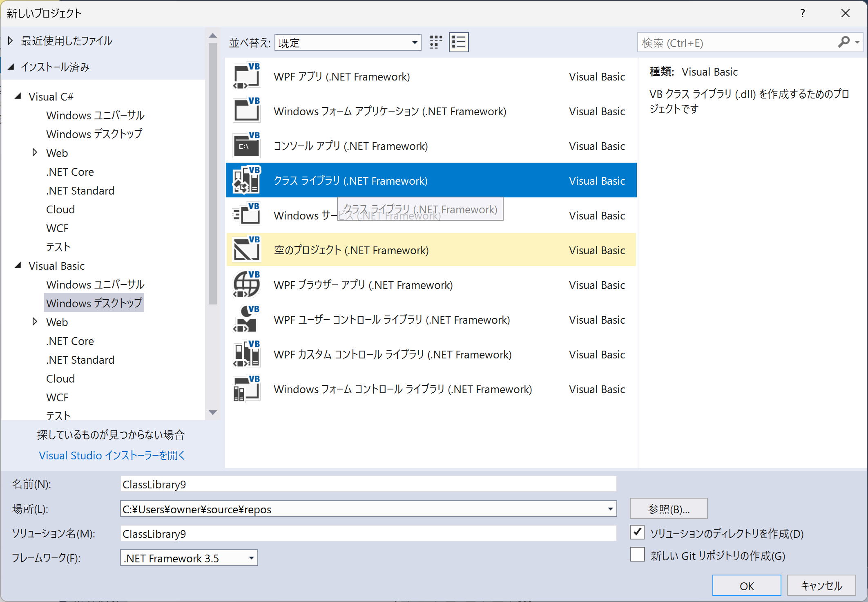
Task: Select .NET Core under Visual C#
Action: click(70, 172)
